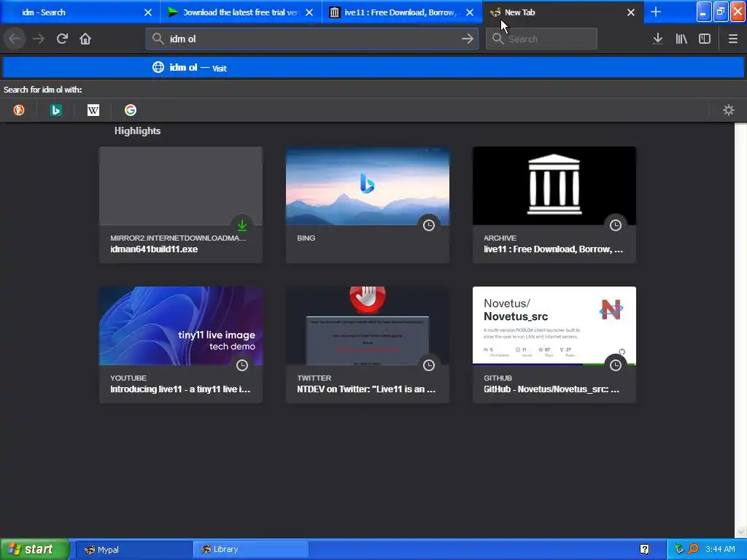Open Introducing live11 YouTube highlight title
This screenshot has height=560, width=747.
pyautogui.click(x=180, y=389)
